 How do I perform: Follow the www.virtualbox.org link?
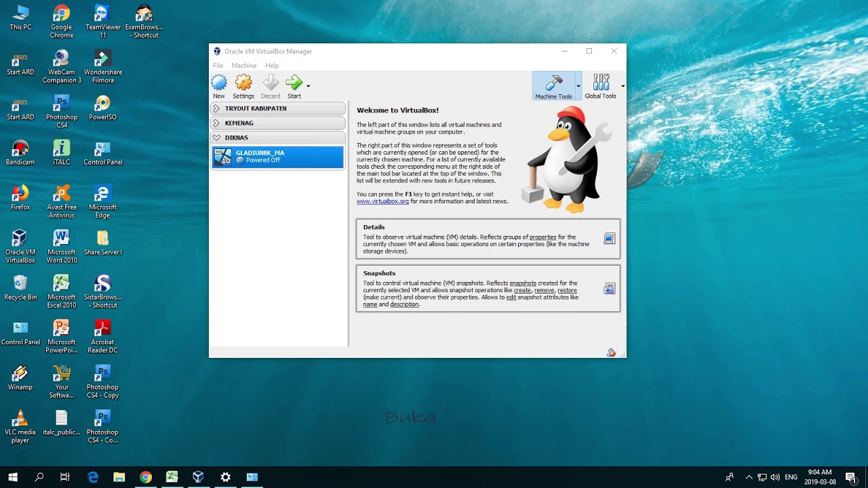[x=382, y=201]
